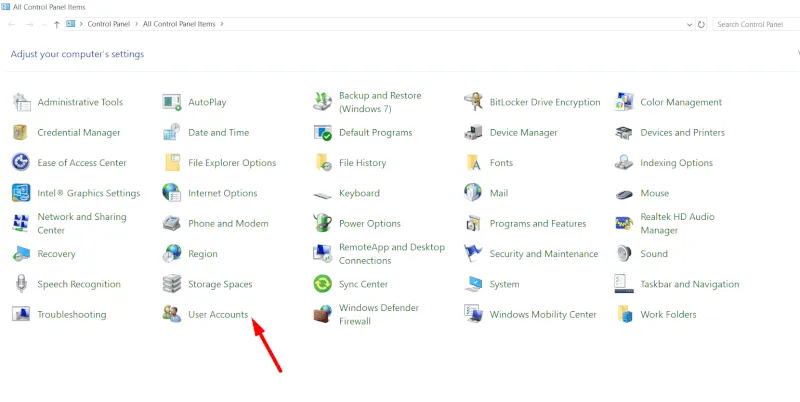Open the Ease of Access Center icon
This screenshot has height=402, width=800.
point(21,163)
